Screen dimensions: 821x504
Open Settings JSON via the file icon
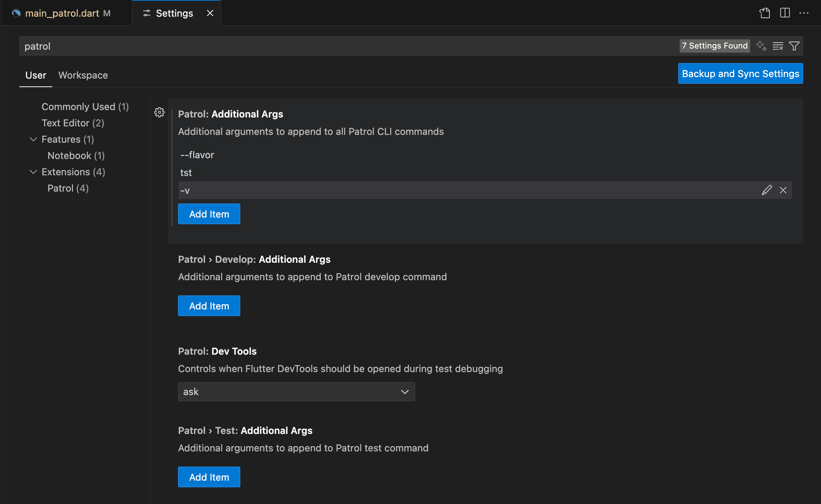pos(765,13)
